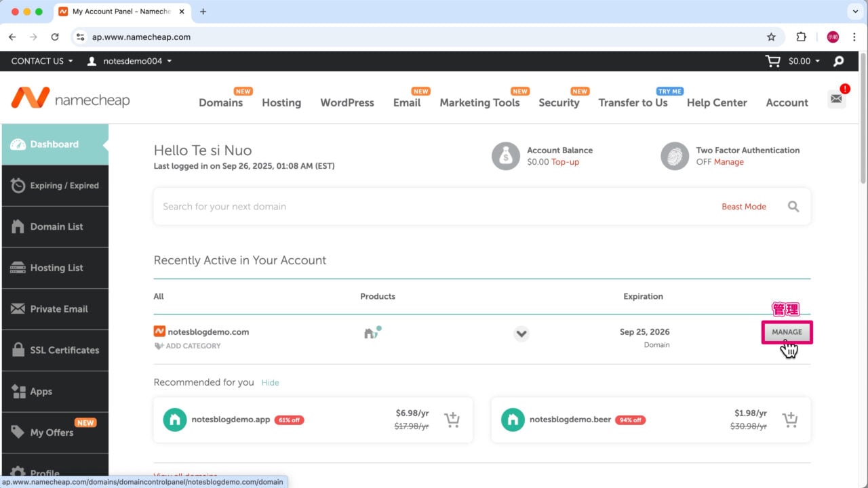Click inside the domain search field
The image size is (868, 488).
pos(407,206)
